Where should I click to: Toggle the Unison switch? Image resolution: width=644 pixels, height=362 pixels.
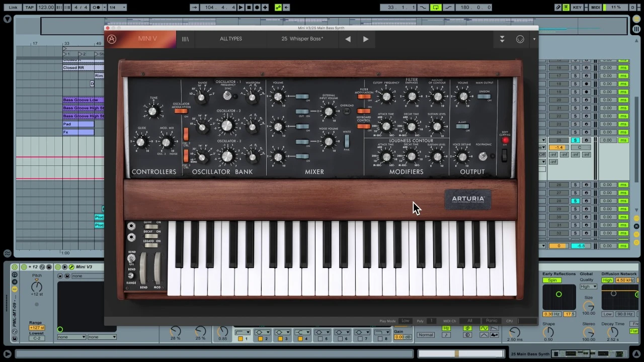484,97
